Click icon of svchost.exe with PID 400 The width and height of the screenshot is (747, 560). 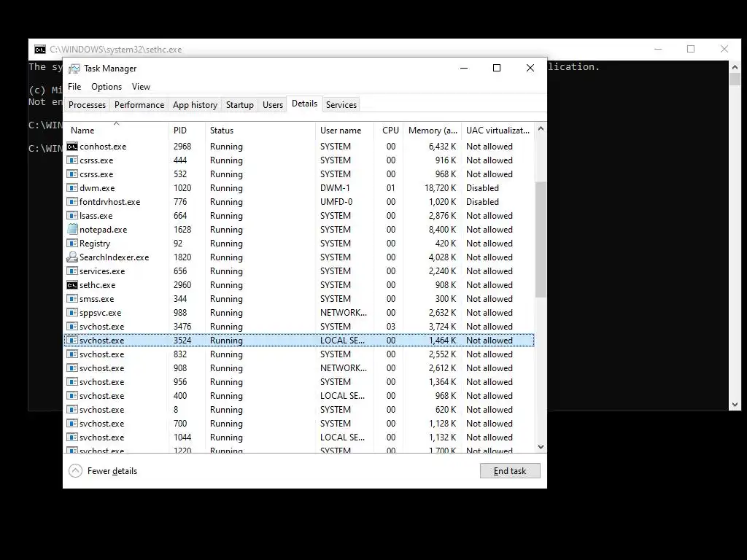pyautogui.click(x=72, y=396)
